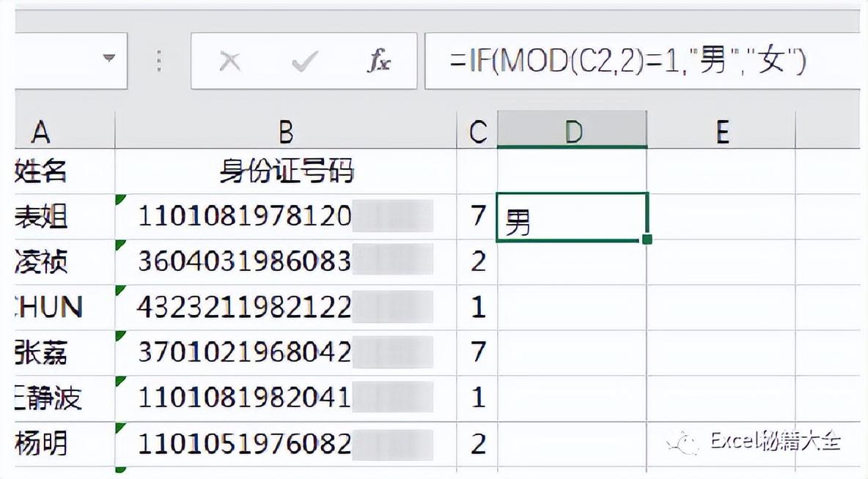This screenshot has width=868, height=479.
Task: Select the 身份证号码 header cell
Action: pos(286,171)
